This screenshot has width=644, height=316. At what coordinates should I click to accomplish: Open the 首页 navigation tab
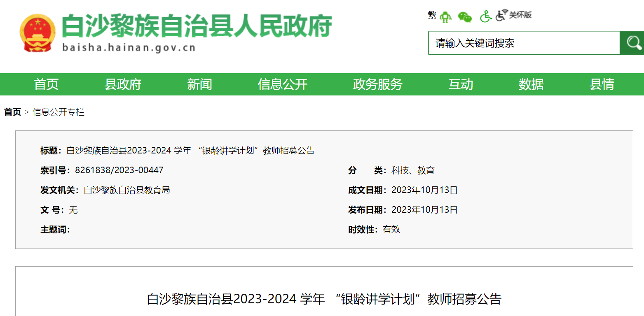[x=46, y=84]
